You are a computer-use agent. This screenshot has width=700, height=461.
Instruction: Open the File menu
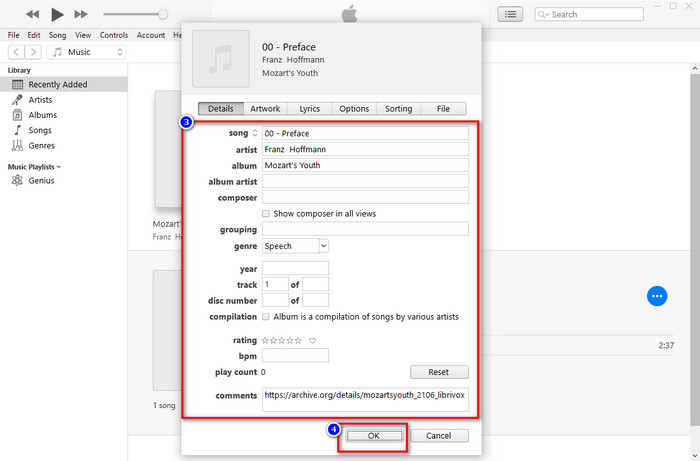pos(13,35)
